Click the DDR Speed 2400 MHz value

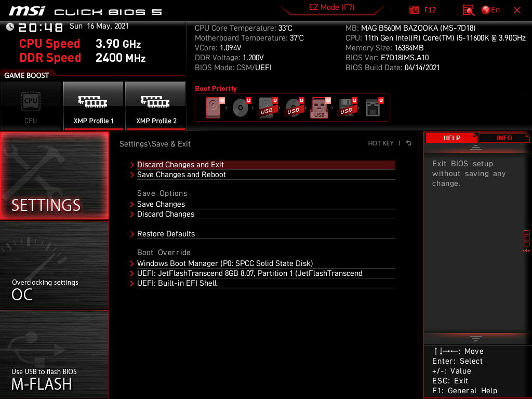click(121, 58)
